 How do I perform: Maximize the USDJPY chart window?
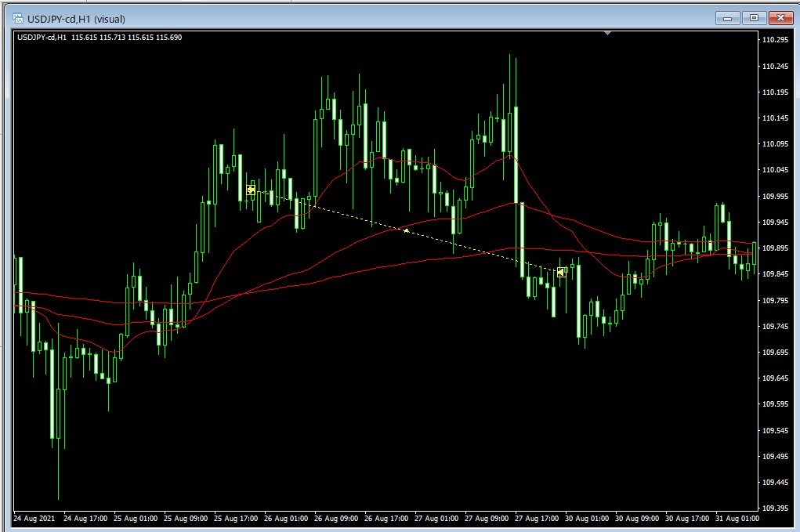pyautogui.click(x=754, y=18)
